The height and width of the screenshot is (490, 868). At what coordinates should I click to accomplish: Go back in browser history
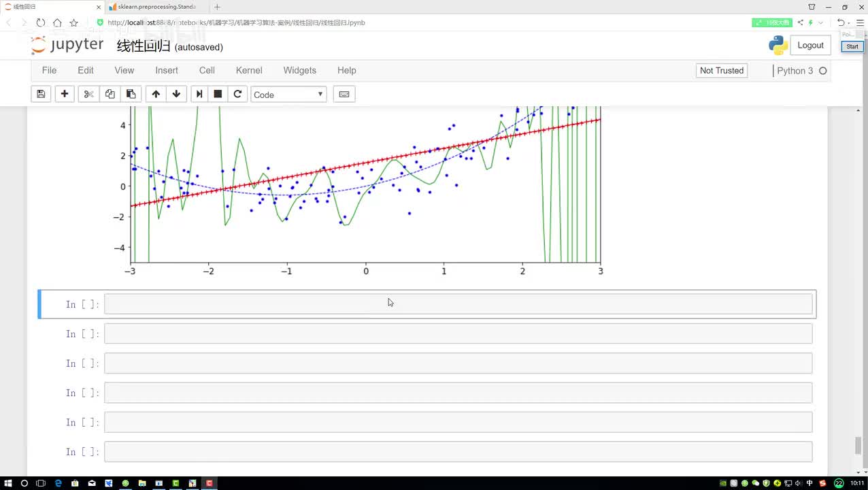(9, 22)
